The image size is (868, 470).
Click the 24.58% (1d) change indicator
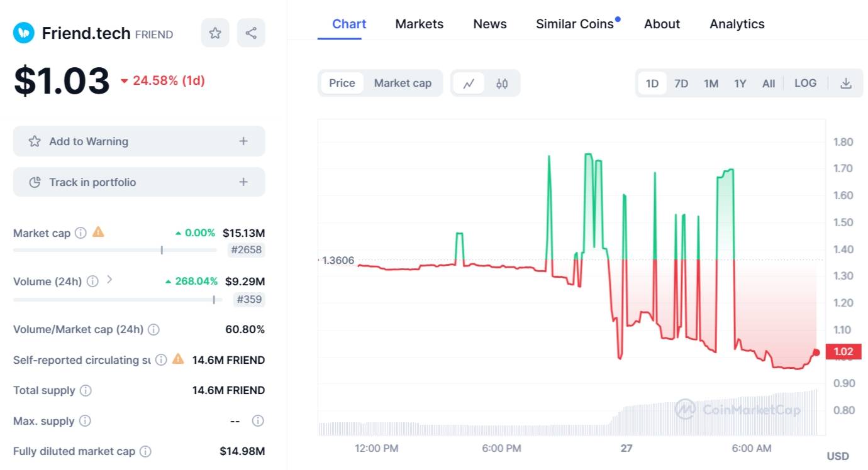click(x=162, y=80)
